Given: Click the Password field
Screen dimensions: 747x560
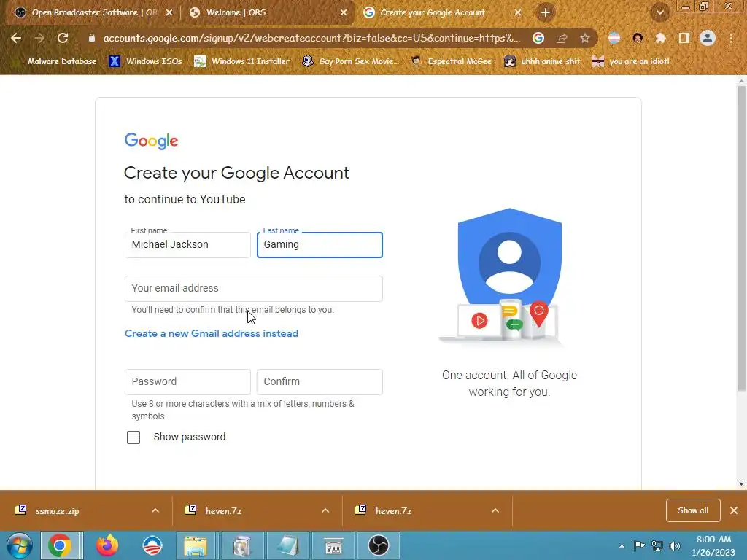Looking at the screenshot, I should pyautogui.click(x=187, y=382).
